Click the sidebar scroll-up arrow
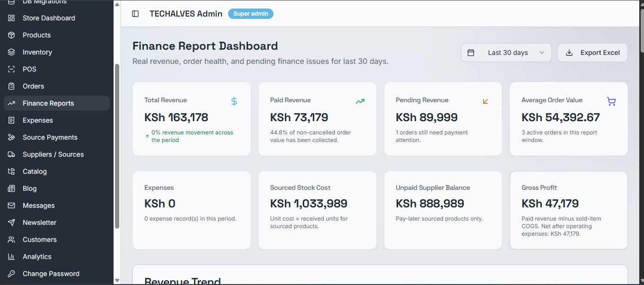This screenshot has height=285, width=644. [117, 5]
